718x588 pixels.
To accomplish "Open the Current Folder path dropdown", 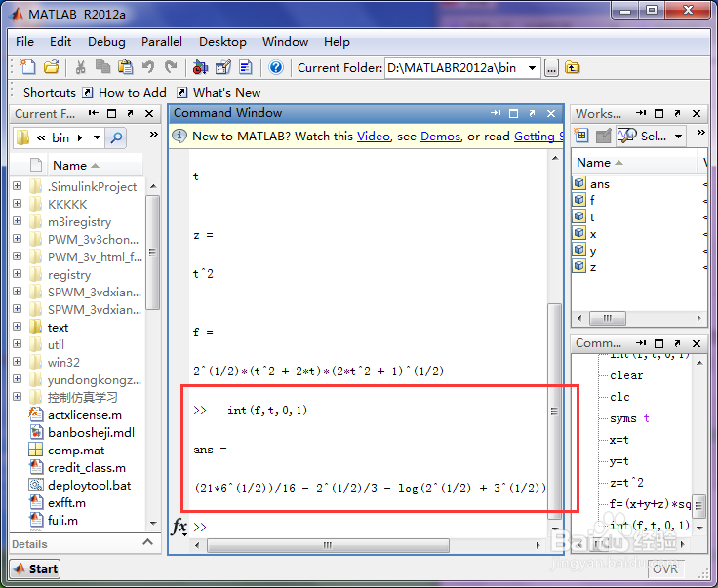I will click(532, 68).
